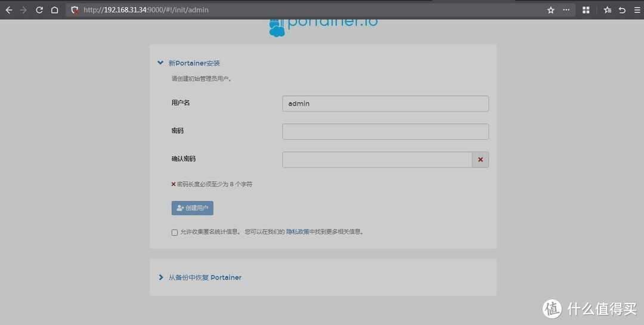The image size is (644, 325).
Task: Open the 隐私政策 link
Action: coord(298,232)
